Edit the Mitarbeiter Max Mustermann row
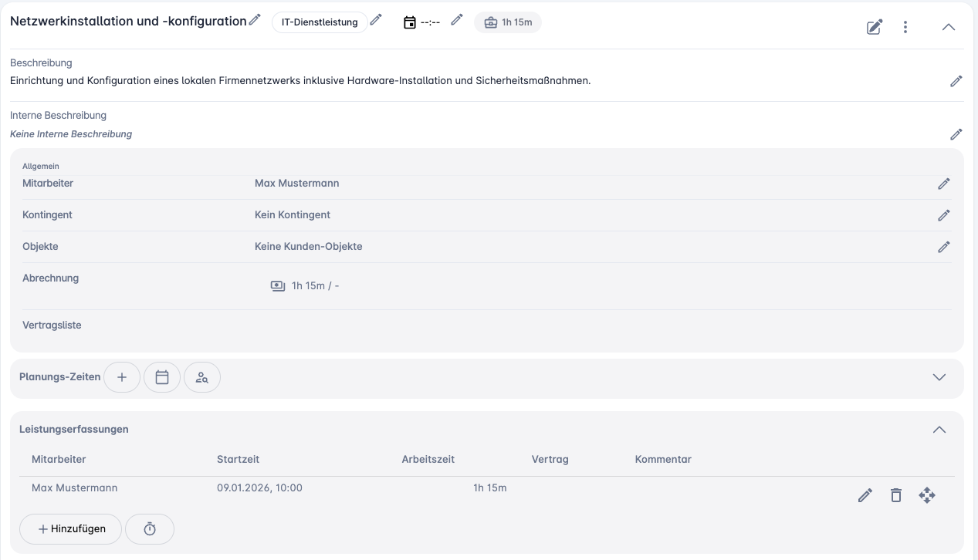This screenshot has height=560, width=978. pyautogui.click(x=944, y=184)
